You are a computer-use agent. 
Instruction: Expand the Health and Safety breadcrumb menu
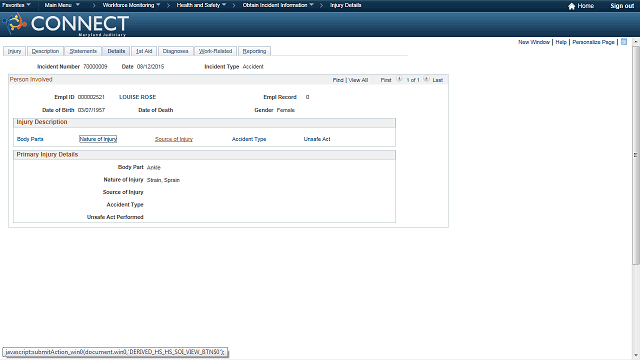201,5
